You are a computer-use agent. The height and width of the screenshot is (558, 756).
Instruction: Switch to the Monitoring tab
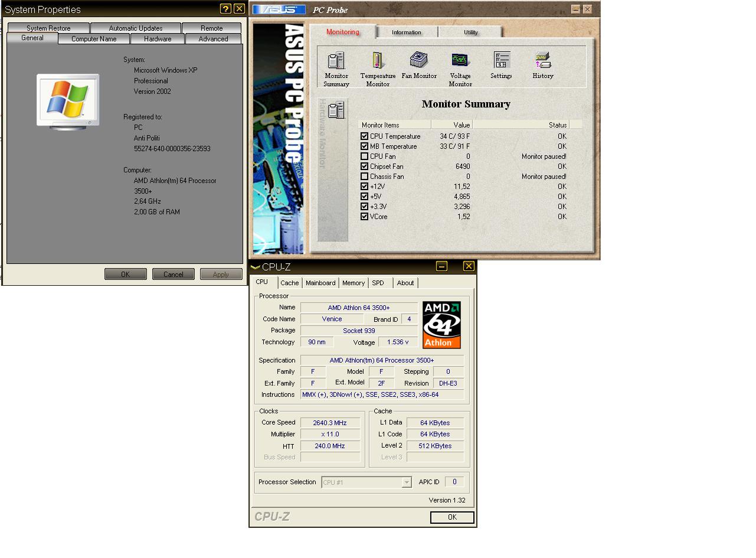pos(343,32)
